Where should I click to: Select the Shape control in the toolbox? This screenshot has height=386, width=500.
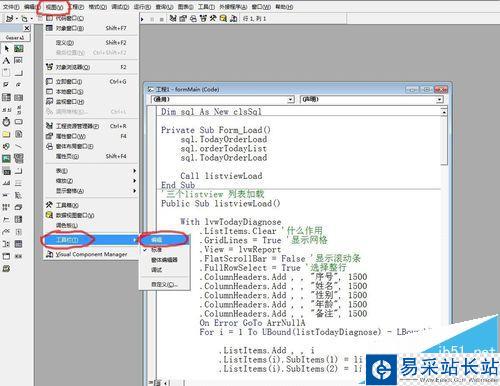coord(6,146)
